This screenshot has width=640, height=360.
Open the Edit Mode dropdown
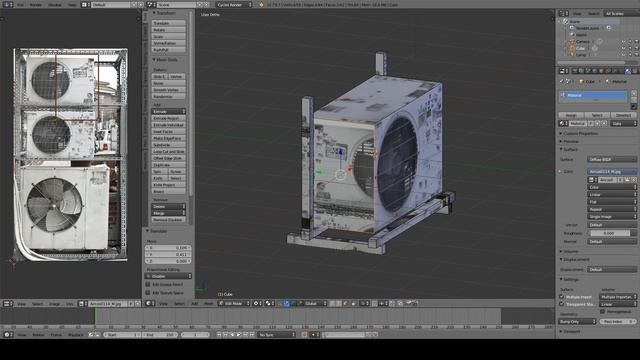[x=233, y=303]
